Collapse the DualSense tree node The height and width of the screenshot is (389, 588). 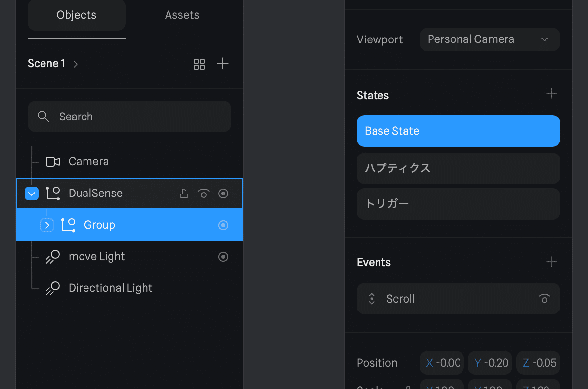pos(32,194)
